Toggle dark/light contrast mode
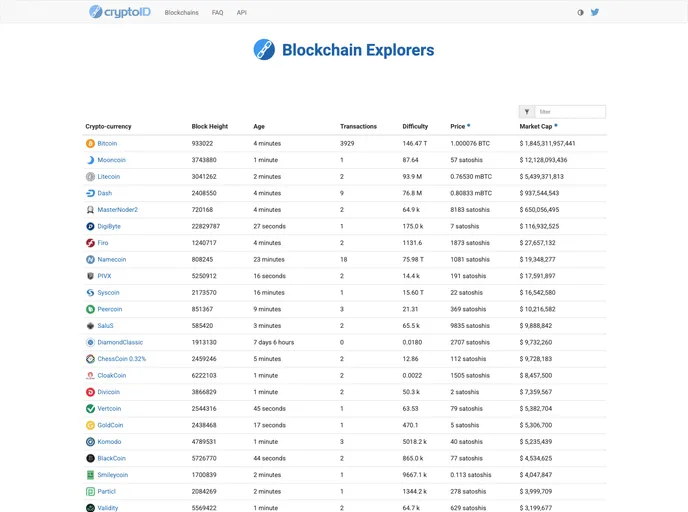This screenshot has height=512, width=688. [581, 13]
